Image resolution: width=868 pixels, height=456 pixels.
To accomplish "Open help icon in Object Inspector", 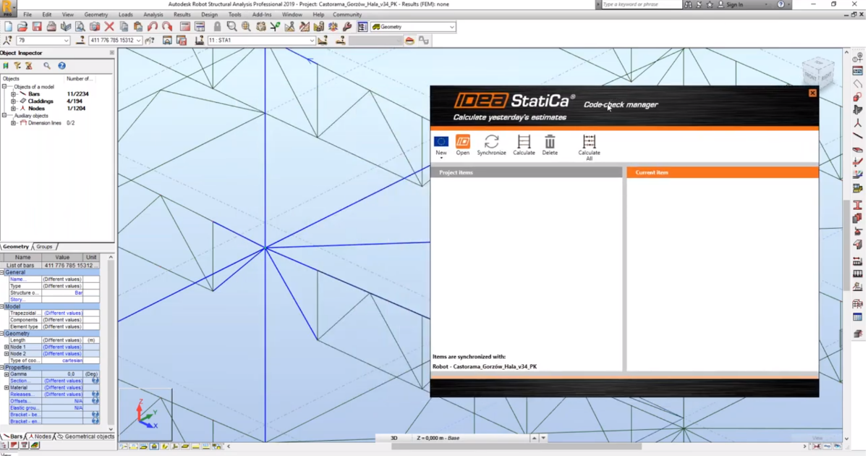I will [61, 66].
